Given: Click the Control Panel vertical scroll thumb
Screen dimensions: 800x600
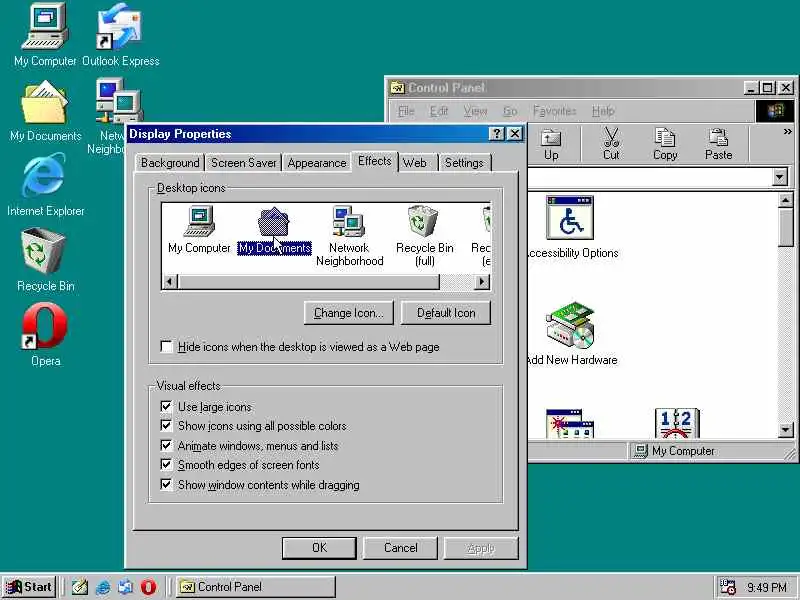Looking at the screenshot, I should point(786,228).
